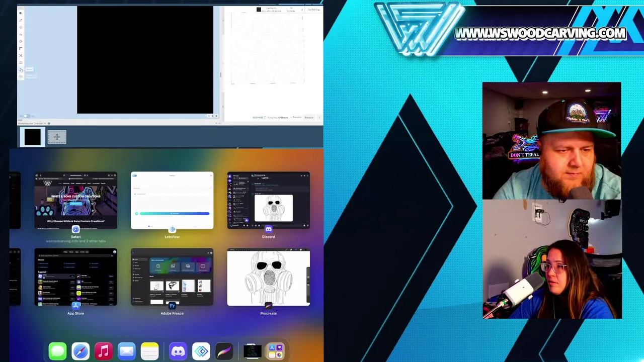644x362 pixels.
Task: Click the Discord icon under its card
Action: pyautogui.click(x=268, y=229)
